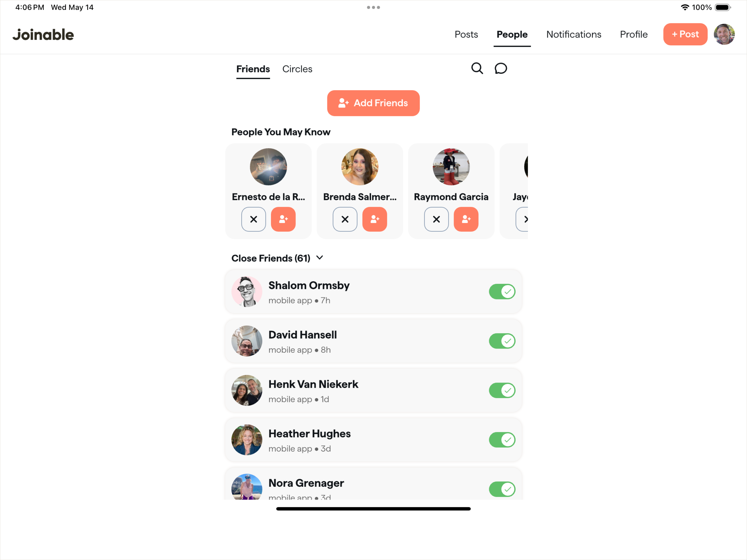Dismiss Brenda Salmer... suggestion
This screenshot has width=747, height=560.
pos(345,219)
